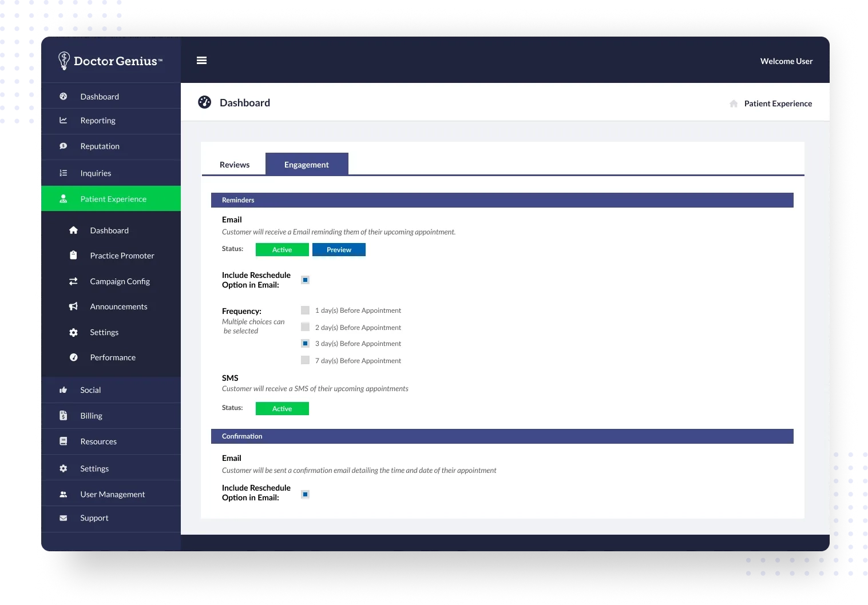
Task: Toggle the hamburger menu icon
Action: pos(201,61)
